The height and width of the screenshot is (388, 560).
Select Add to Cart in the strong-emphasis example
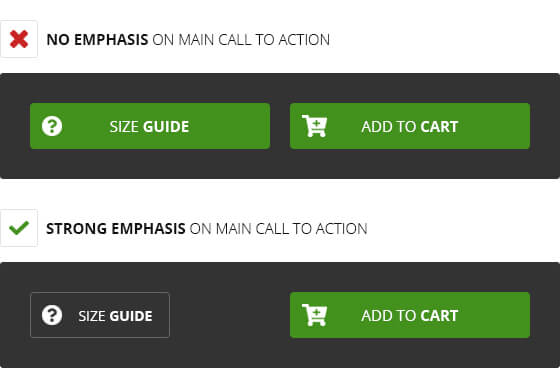[410, 315]
